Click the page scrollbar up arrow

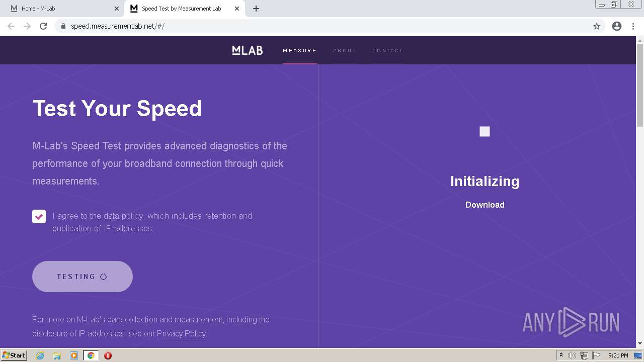click(640, 40)
